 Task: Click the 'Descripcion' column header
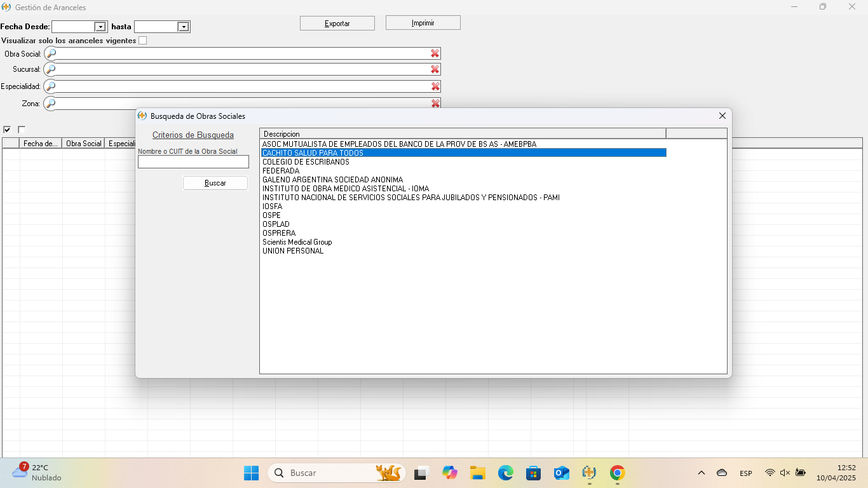462,133
